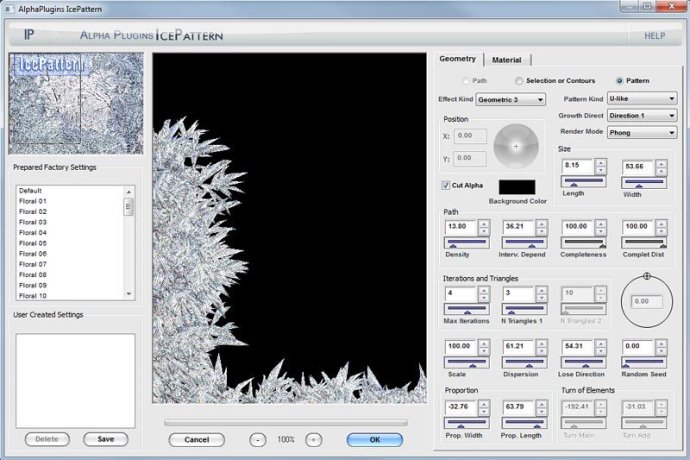Increase Prop. Width stepper

coord(484,404)
